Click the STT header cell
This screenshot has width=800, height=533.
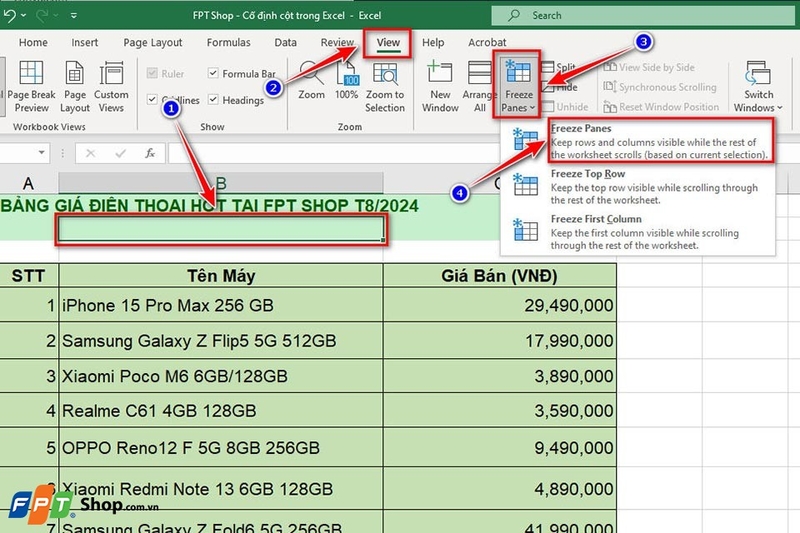click(x=29, y=276)
